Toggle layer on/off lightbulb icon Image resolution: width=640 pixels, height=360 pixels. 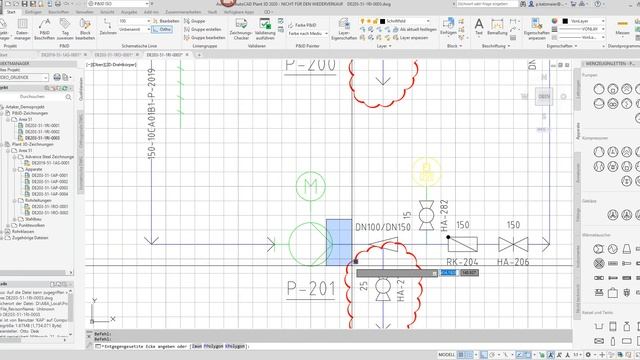(362, 21)
